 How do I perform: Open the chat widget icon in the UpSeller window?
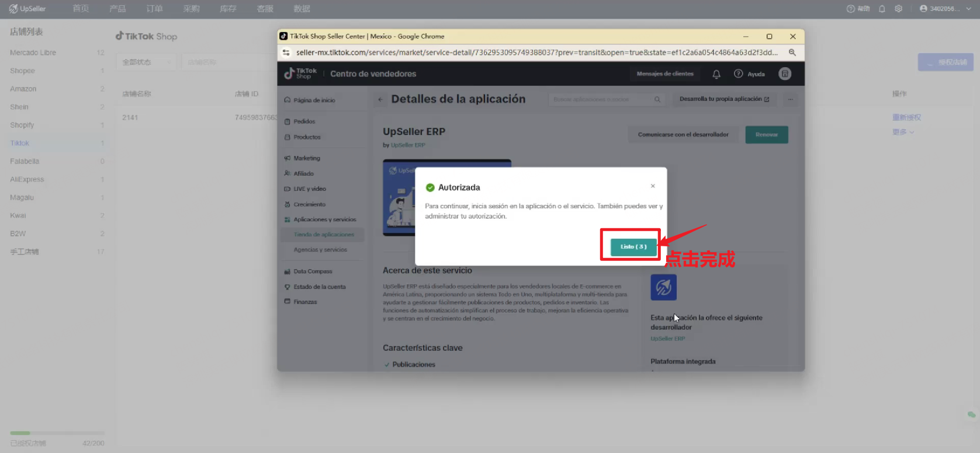pyautogui.click(x=971, y=414)
